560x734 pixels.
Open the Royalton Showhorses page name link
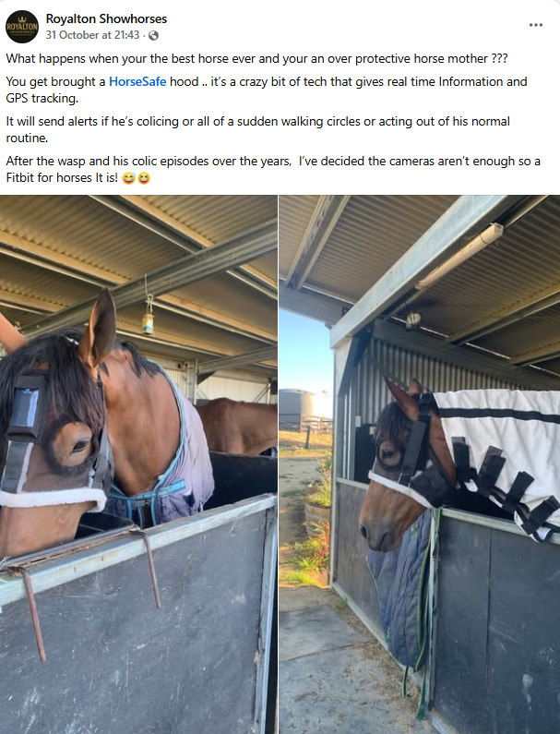click(x=106, y=18)
